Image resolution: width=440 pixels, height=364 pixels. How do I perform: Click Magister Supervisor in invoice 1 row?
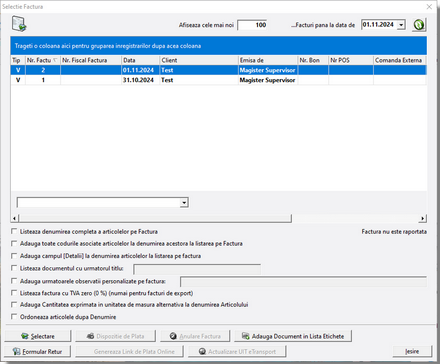(267, 80)
